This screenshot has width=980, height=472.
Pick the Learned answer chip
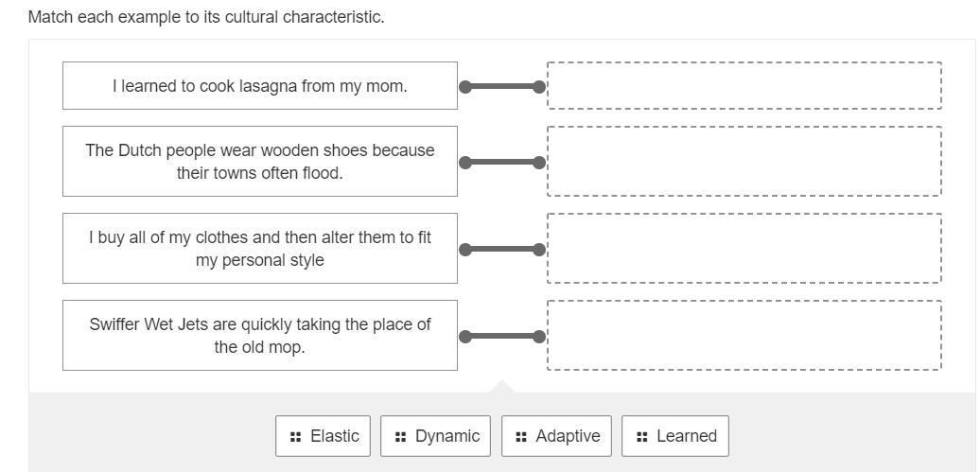tap(675, 436)
